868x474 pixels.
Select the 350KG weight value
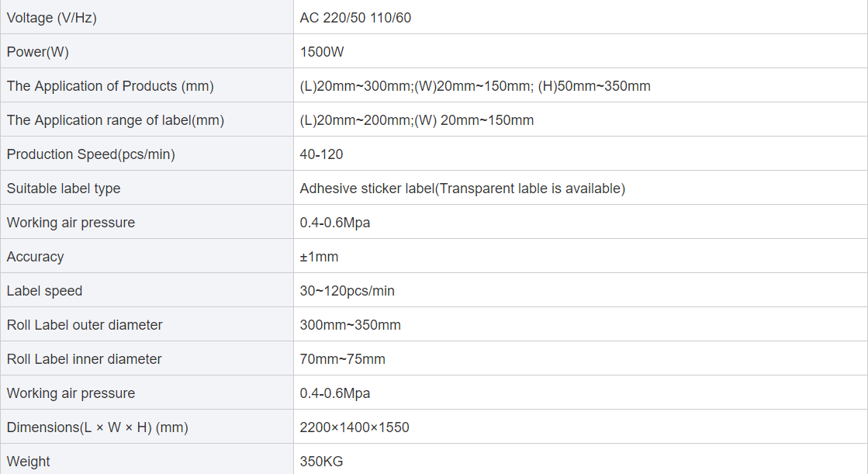[321, 462]
